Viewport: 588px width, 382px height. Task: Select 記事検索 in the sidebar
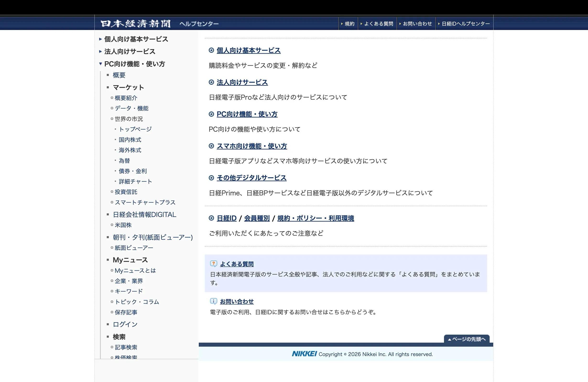coord(126,347)
